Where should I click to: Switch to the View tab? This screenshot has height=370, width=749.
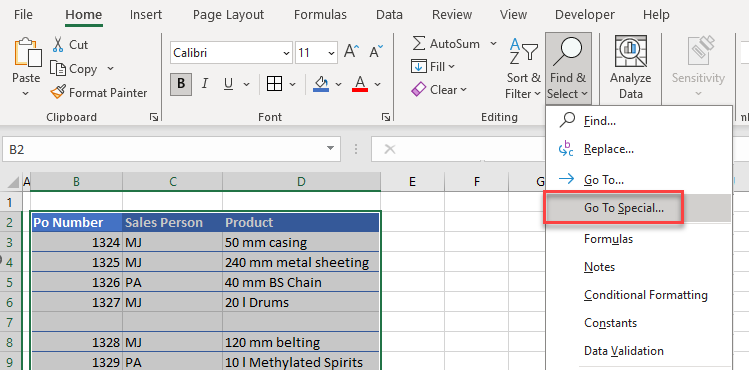514,15
